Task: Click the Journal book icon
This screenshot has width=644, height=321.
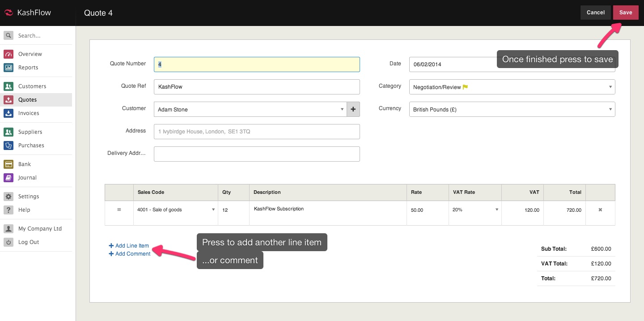Action: coord(8,178)
